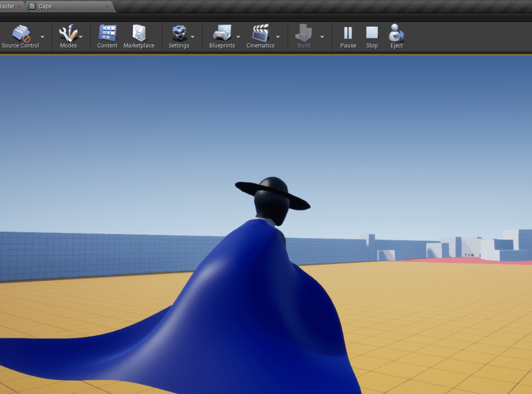Expand the Cinematics dropdown arrow
Viewport: 532px width, 394px height.
(x=278, y=37)
